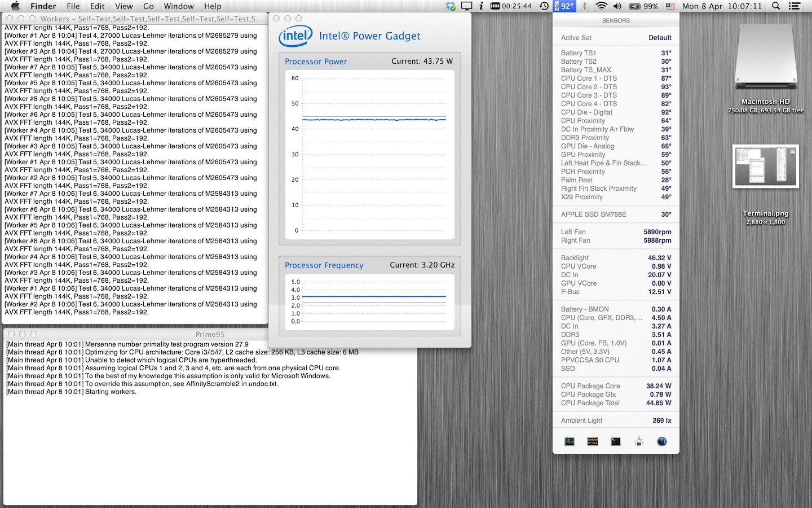This screenshot has height=508, width=812.
Task: Select the 'Left Fan' 5890rpm row
Action: pyautogui.click(x=616, y=232)
